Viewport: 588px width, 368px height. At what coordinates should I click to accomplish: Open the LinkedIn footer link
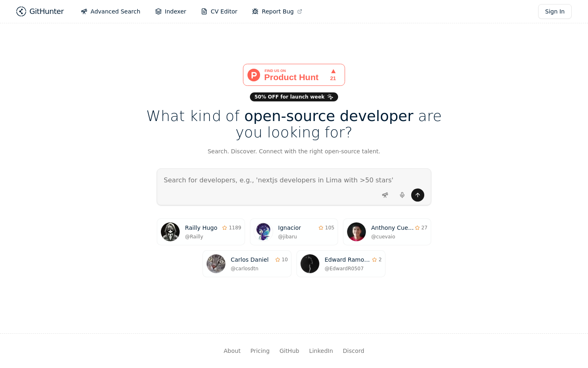[x=321, y=351]
